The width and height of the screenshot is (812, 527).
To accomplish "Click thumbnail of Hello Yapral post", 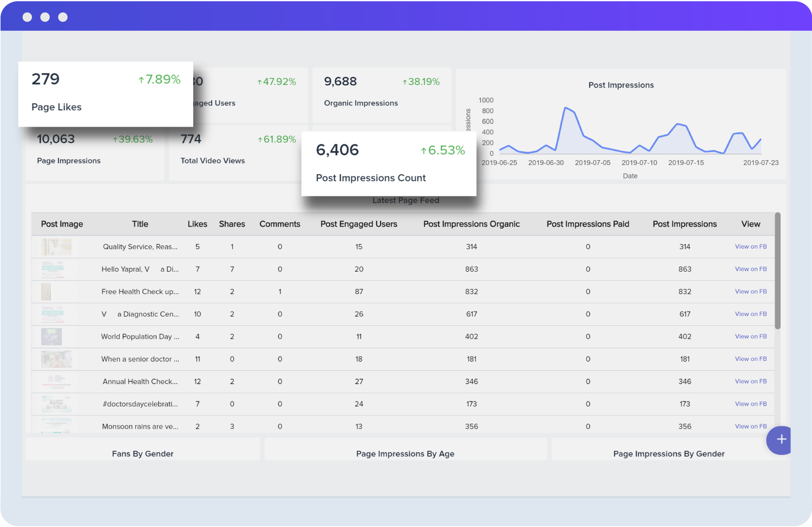I will (53, 269).
